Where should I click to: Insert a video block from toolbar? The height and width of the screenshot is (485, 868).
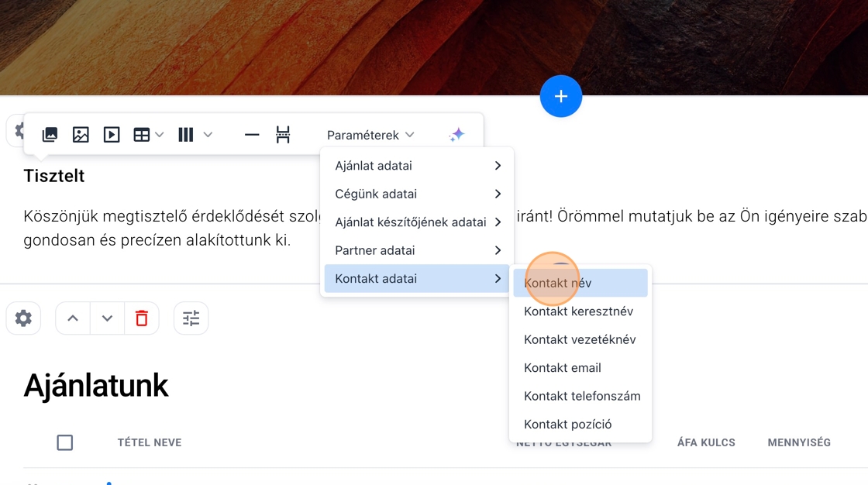112,135
